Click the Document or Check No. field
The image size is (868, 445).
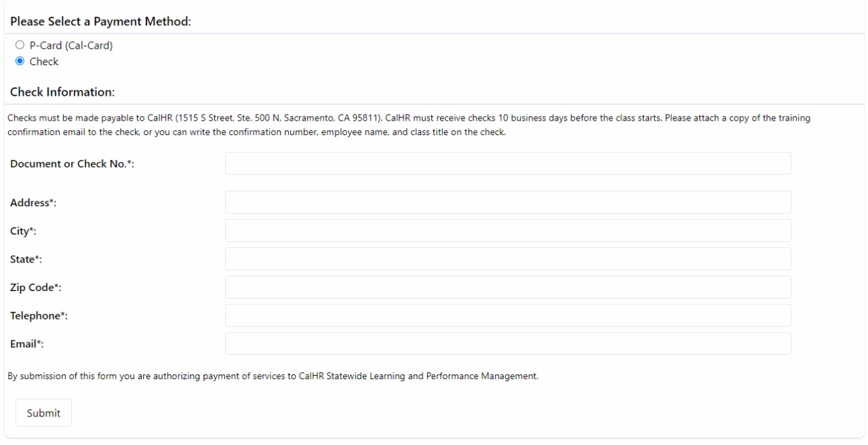pos(507,163)
